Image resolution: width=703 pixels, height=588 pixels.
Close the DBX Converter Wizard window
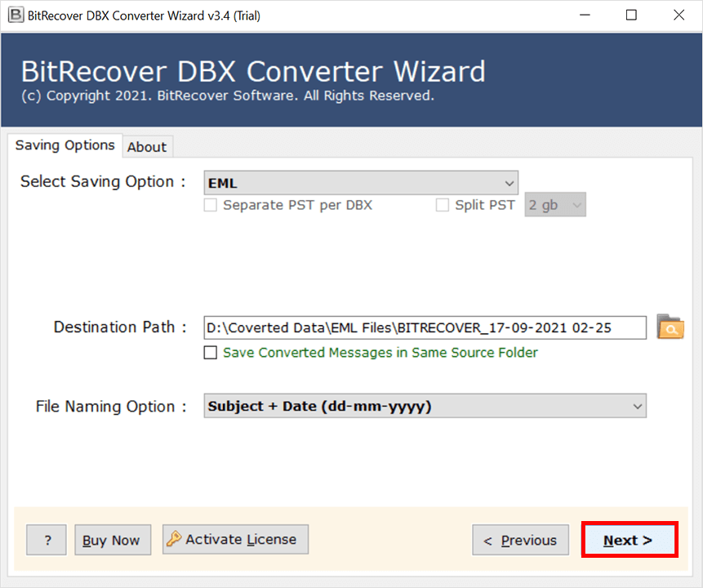click(679, 16)
